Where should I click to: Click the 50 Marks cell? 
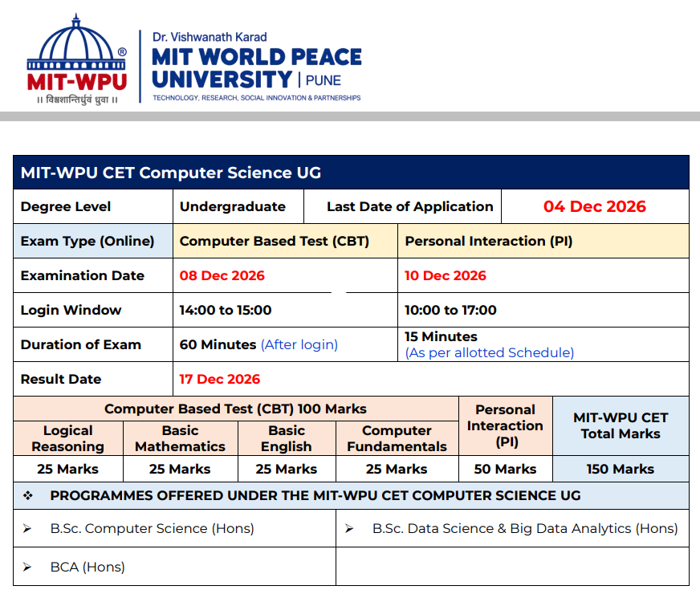[x=506, y=469]
